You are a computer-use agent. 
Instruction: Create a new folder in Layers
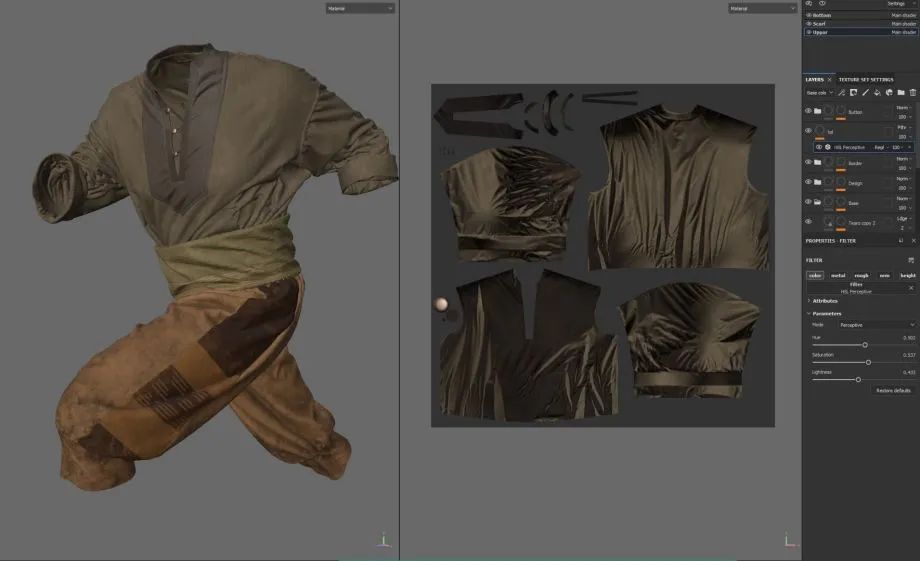pyautogui.click(x=901, y=93)
